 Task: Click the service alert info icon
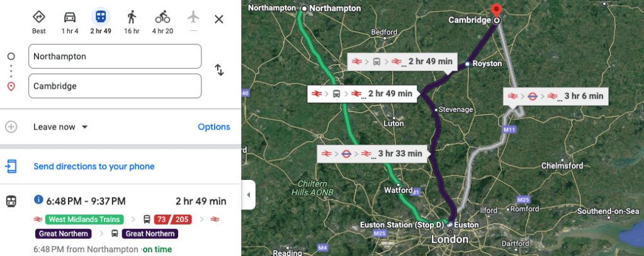[x=38, y=200]
